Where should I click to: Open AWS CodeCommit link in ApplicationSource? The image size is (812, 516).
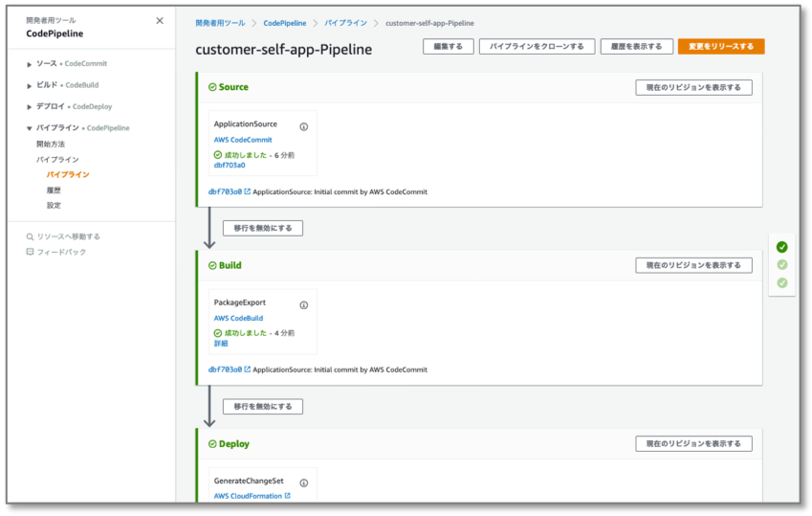pyautogui.click(x=243, y=140)
